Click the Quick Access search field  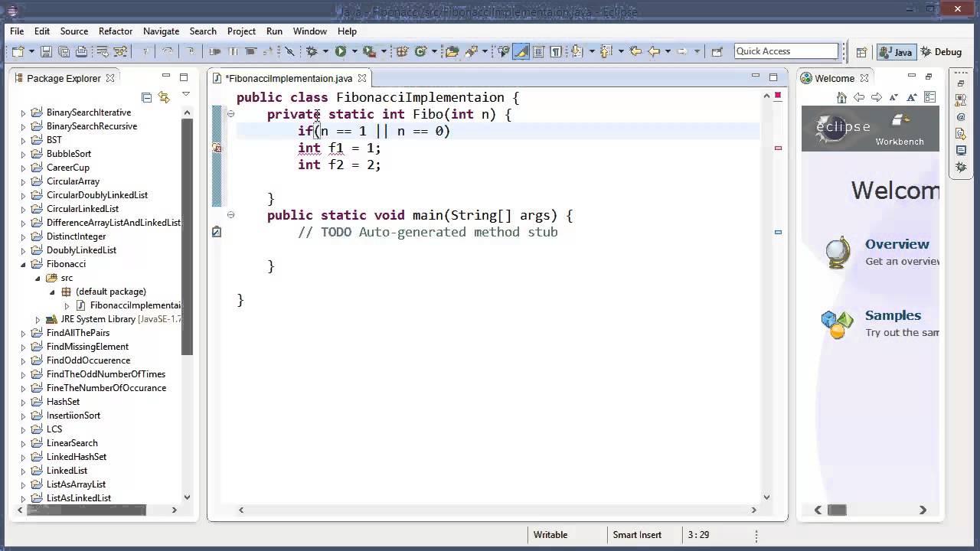(x=786, y=51)
